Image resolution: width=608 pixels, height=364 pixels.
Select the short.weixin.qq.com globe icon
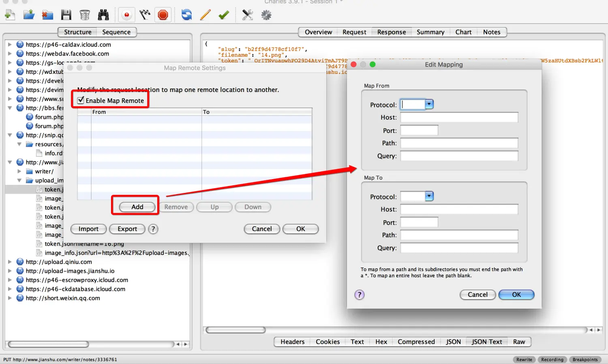pos(20,298)
